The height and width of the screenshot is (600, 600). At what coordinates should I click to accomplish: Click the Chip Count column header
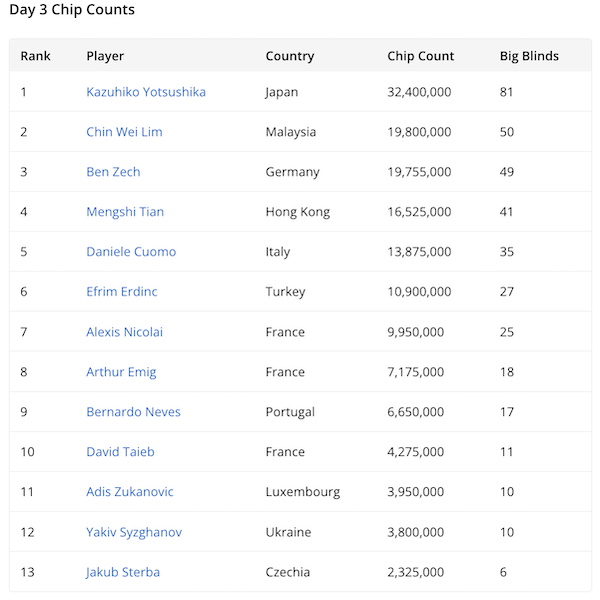(x=421, y=56)
